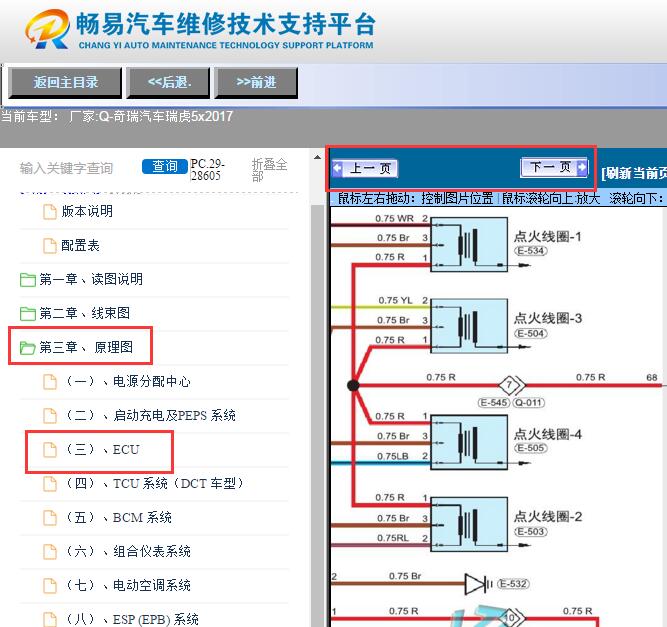Click file icon beside 启动充电及PEPS系统
Screen dimensions: 667x627
[x=50, y=416]
